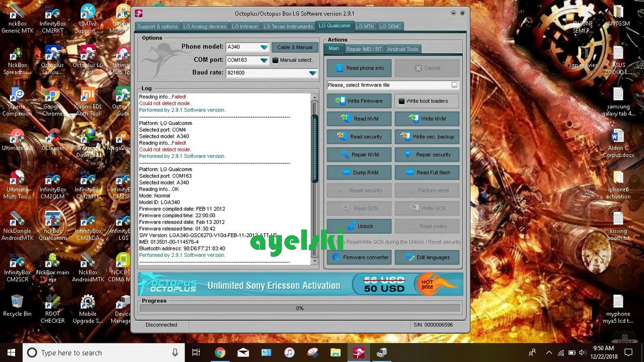Image resolution: width=644 pixels, height=362 pixels.
Task: Select InfinityBox CM2SCR desktop icon
Action: [17, 268]
